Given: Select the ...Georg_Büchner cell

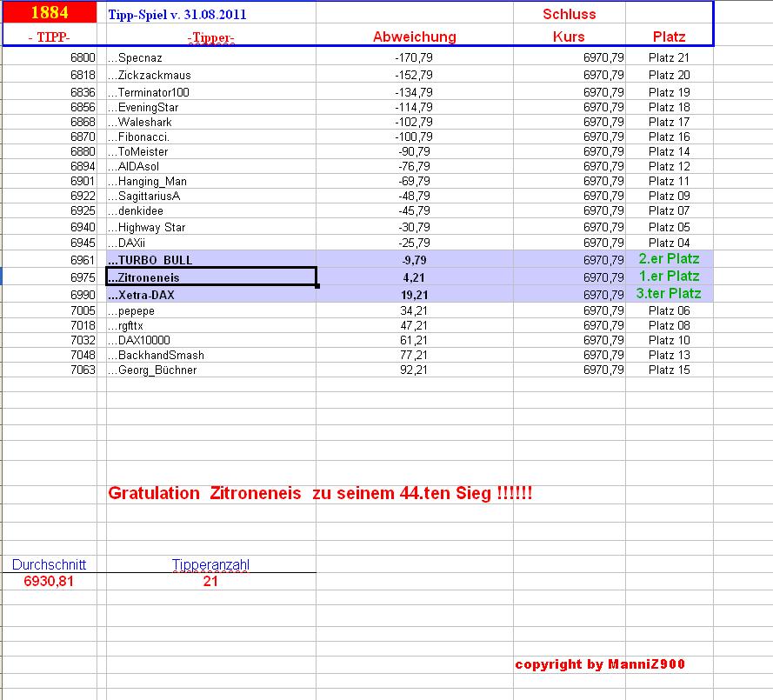Looking at the screenshot, I should coord(211,370).
